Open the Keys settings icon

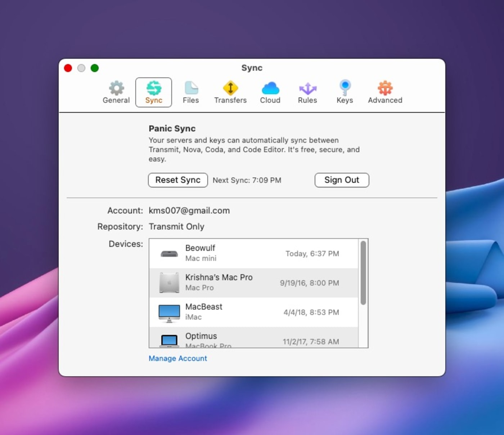pos(345,88)
